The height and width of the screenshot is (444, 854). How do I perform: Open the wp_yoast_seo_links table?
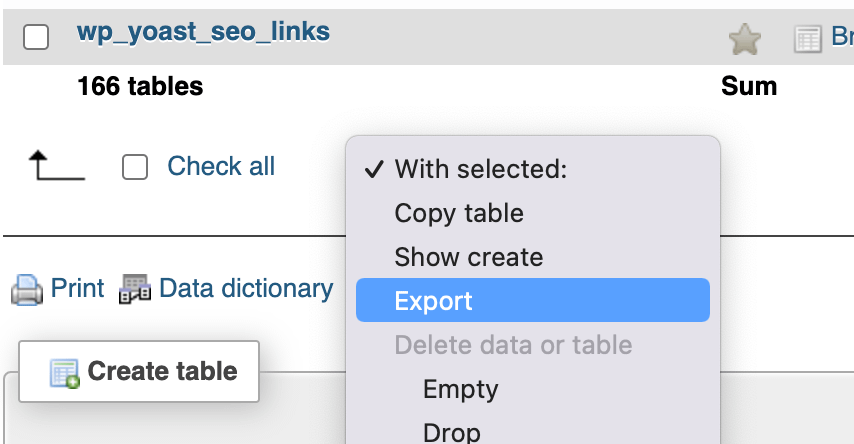(x=203, y=32)
